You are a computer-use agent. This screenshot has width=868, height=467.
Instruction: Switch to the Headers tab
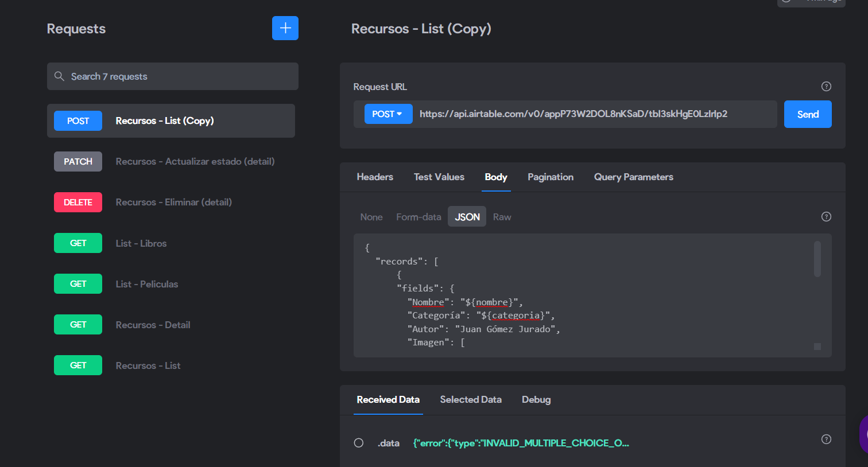pos(375,177)
